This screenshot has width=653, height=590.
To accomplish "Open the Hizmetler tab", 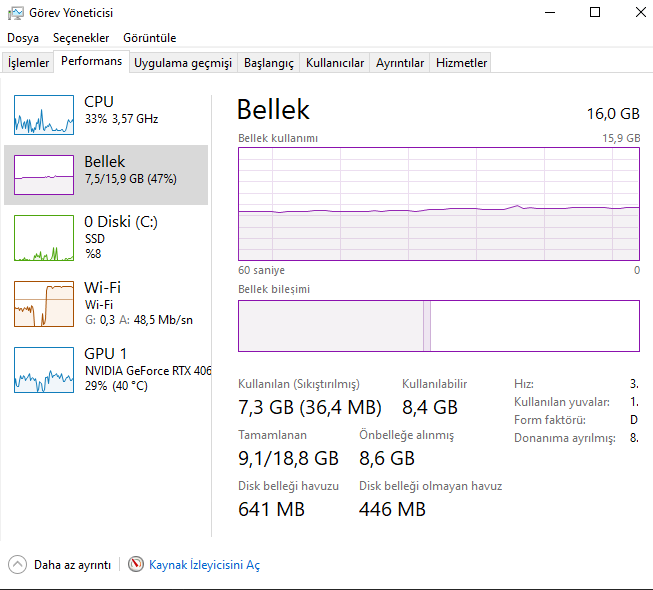I will (x=461, y=63).
